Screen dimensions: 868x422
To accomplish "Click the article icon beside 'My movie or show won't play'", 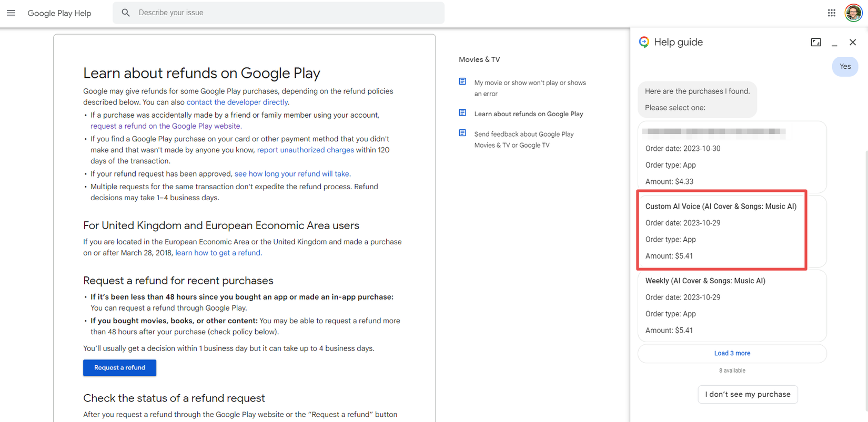I will pos(462,81).
